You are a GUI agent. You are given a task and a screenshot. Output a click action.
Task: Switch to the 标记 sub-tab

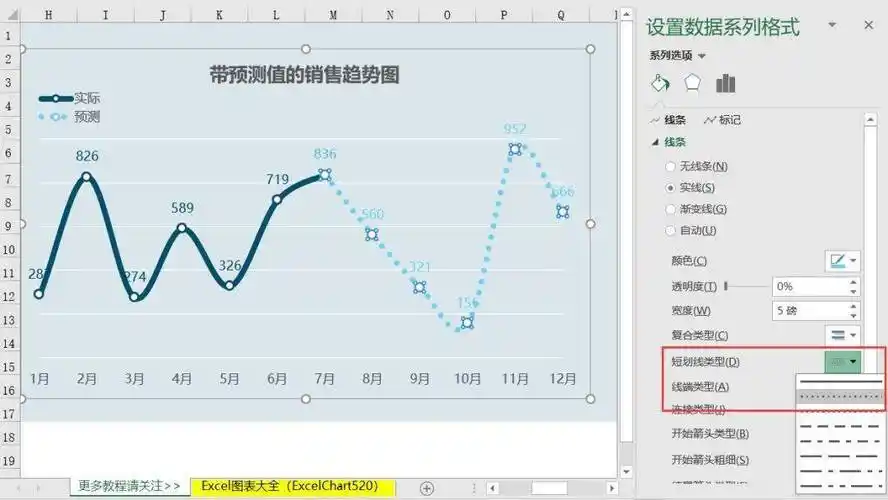point(722,120)
